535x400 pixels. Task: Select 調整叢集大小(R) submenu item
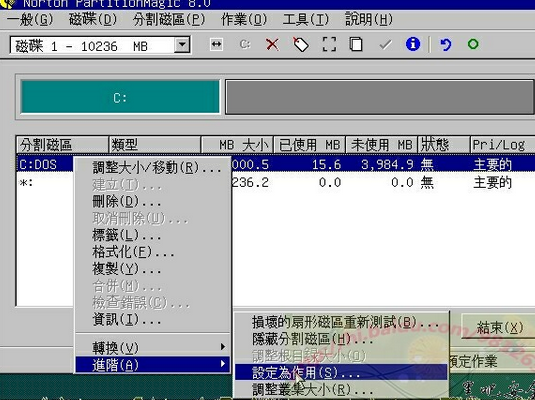(x=341, y=389)
